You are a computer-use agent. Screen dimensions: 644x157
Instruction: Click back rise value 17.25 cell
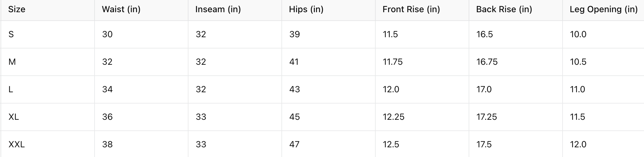[487, 117]
